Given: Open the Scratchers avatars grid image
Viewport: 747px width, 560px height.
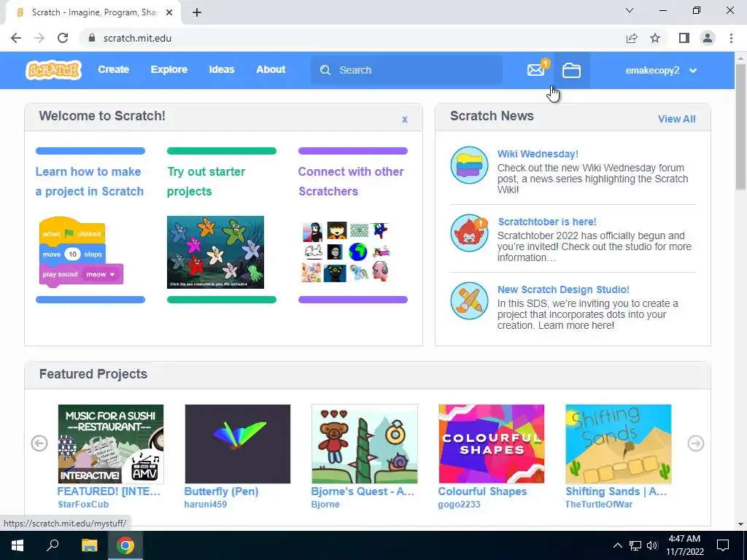Looking at the screenshot, I should coord(346,252).
